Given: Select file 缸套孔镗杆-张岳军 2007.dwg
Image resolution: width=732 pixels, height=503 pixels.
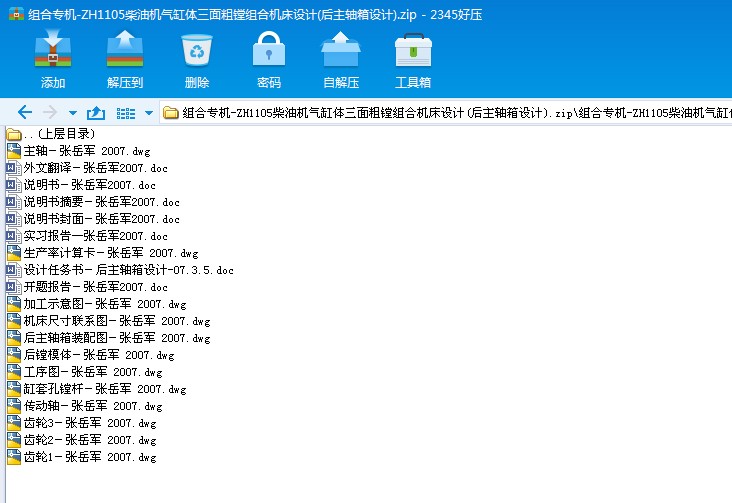Looking at the screenshot, I should [x=96, y=389].
